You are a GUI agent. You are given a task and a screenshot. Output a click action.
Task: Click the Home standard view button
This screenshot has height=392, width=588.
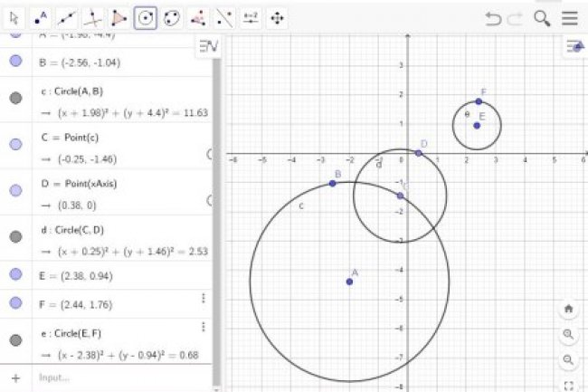[568, 309]
